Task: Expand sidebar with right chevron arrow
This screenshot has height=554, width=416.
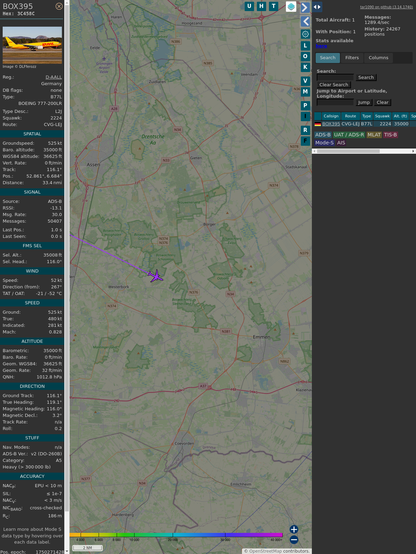Action: tap(305, 7)
